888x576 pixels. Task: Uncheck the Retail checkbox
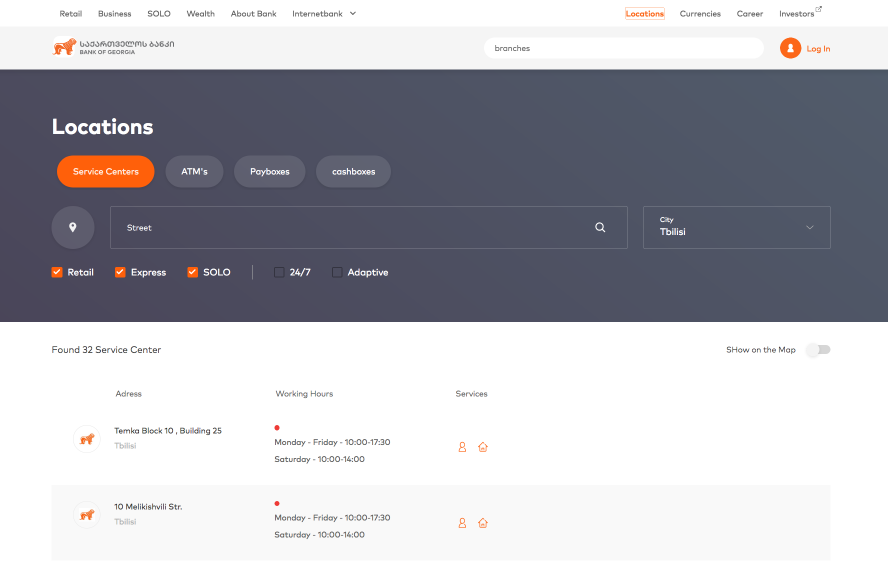57,272
